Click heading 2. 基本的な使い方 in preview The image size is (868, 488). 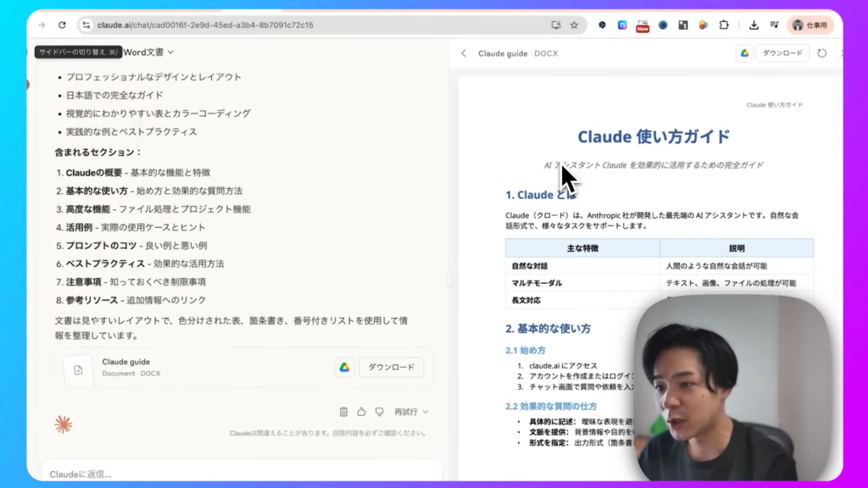548,329
